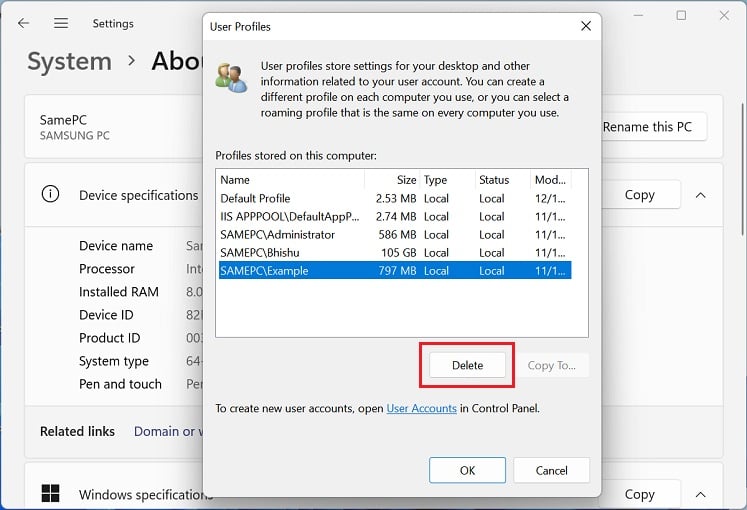Click the SamePC computer name text
The width and height of the screenshot is (747, 510).
click(x=63, y=120)
